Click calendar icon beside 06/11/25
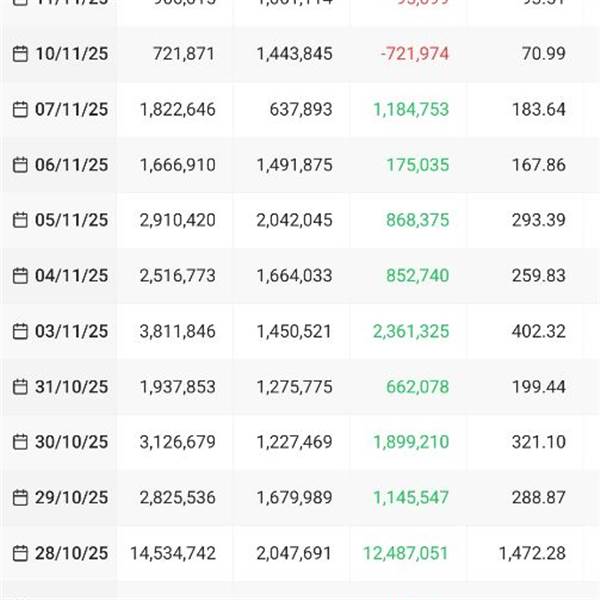Screen dimensions: 600x600 point(20,165)
